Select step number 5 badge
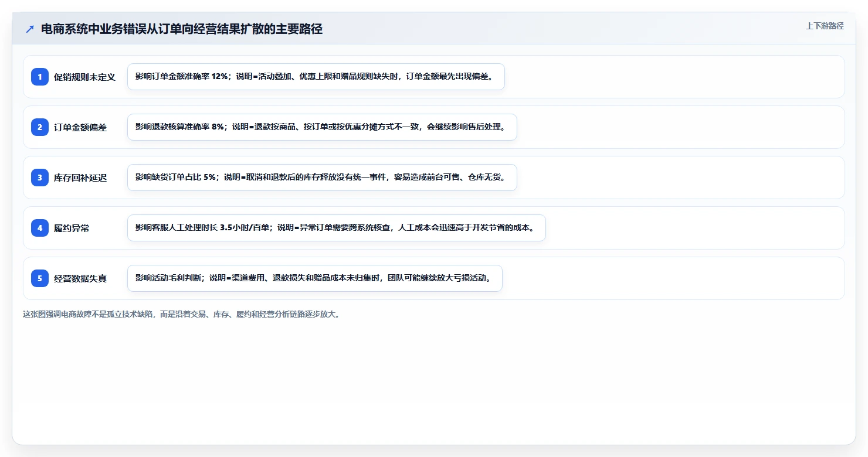Screen dimensions: 868x457 [x=40, y=278]
